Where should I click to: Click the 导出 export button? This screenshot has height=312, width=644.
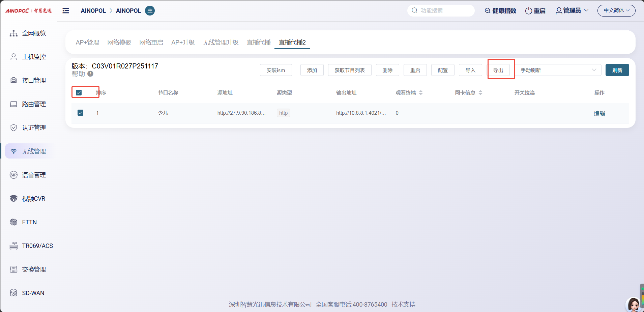[498, 70]
